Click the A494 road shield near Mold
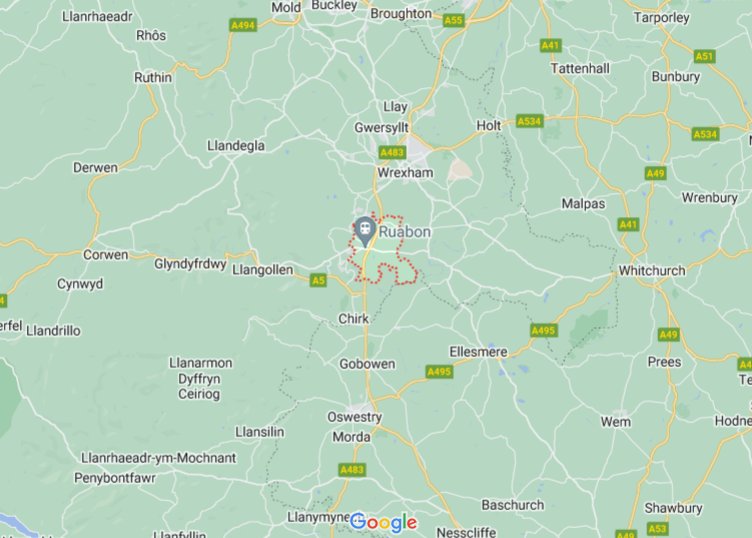This screenshot has height=538, width=752. tap(243, 25)
